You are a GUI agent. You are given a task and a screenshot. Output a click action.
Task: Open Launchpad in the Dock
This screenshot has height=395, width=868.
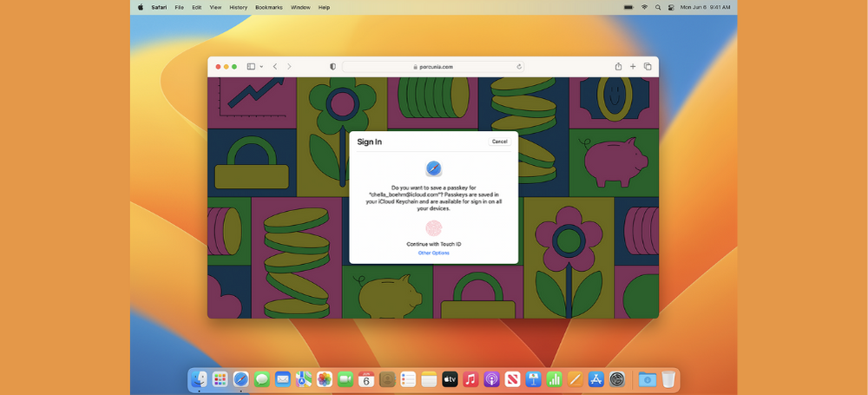[220, 379]
